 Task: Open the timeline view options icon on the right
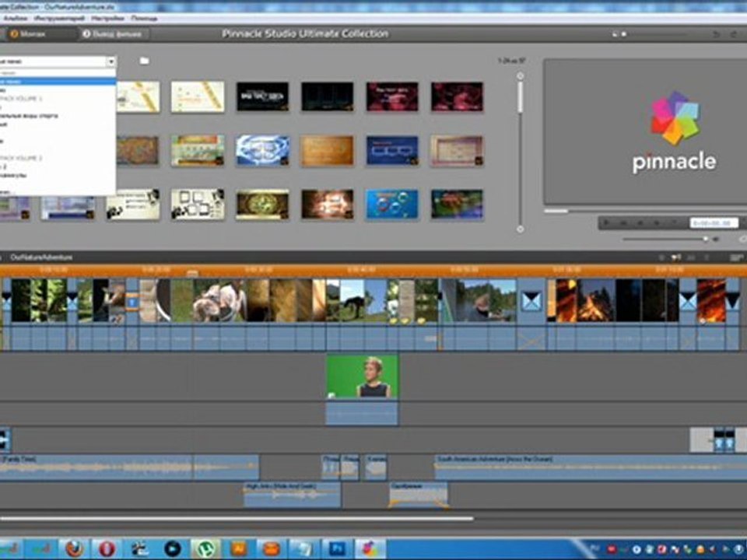(736, 257)
